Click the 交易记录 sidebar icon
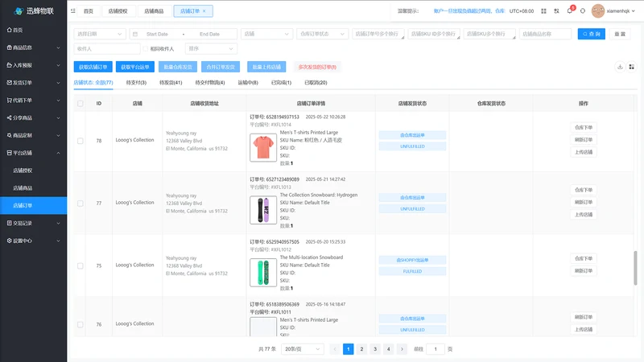The width and height of the screenshot is (644, 362). coord(10,223)
